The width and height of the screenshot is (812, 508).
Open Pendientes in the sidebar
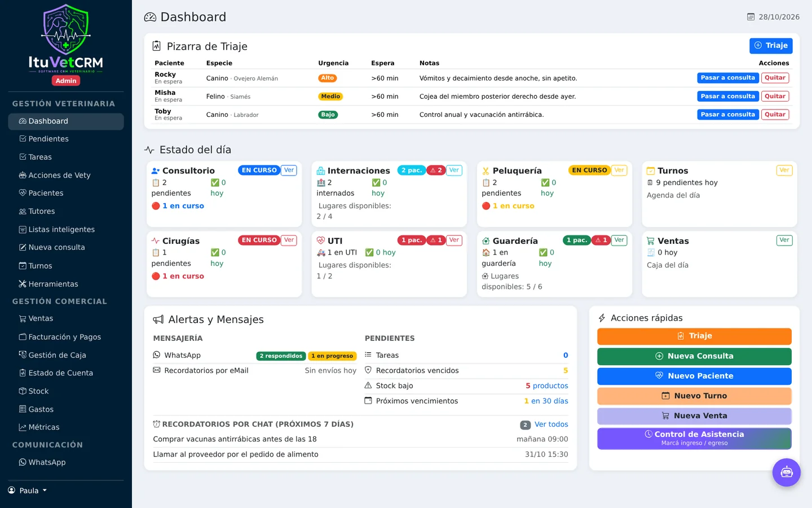click(x=66, y=139)
